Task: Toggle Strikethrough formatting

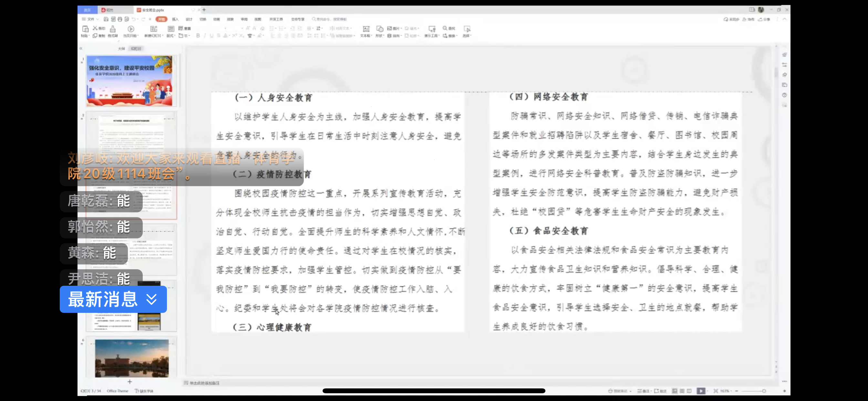Action: [219, 36]
